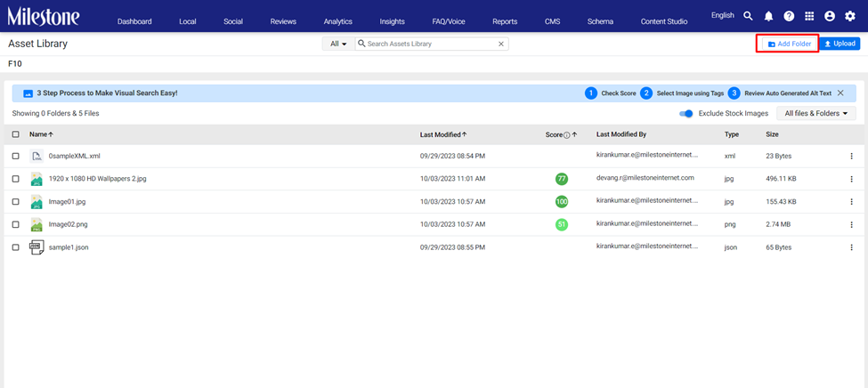Open kebab menu for Image02.png
This screenshot has width=868, height=388.
click(851, 225)
